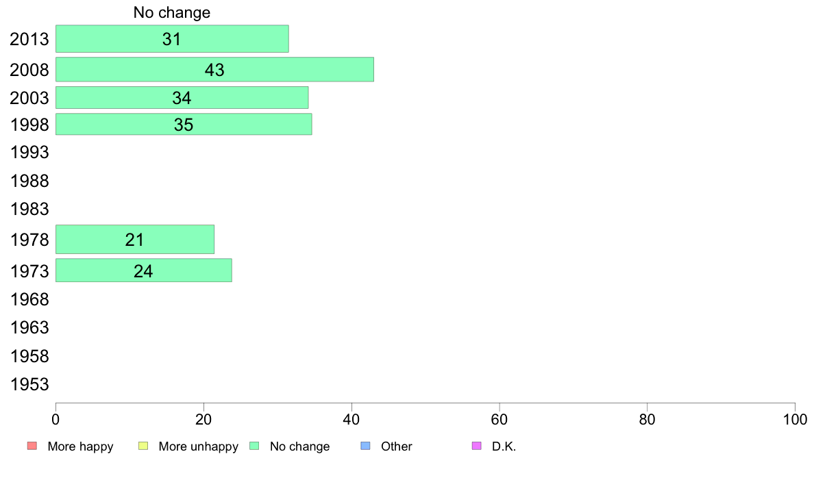Select the 1973 bar showing 24

pyautogui.click(x=143, y=271)
